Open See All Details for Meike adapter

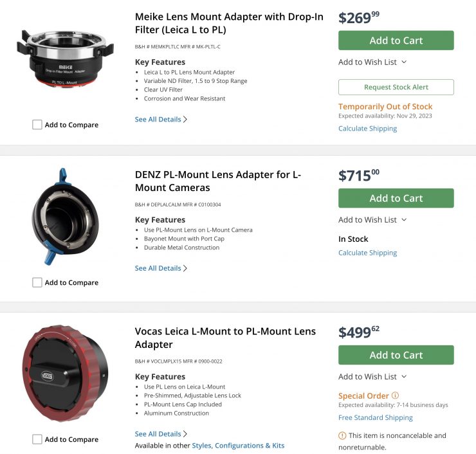pyautogui.click(x=161, y=119)
